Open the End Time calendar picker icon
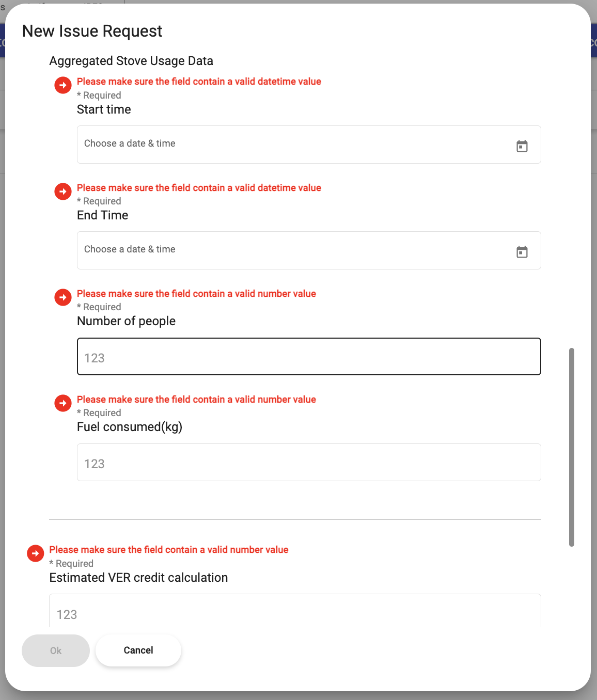This screenshot has width=597, height=700. click(x=522, y=252)
